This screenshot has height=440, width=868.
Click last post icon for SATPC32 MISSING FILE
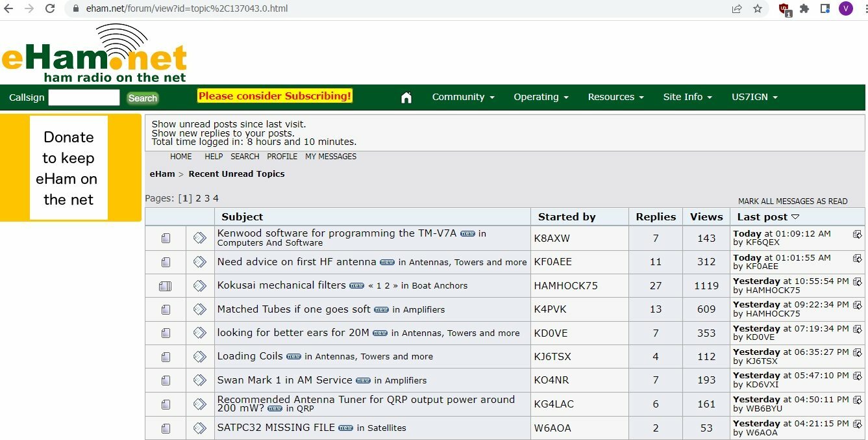click(857, 424)
